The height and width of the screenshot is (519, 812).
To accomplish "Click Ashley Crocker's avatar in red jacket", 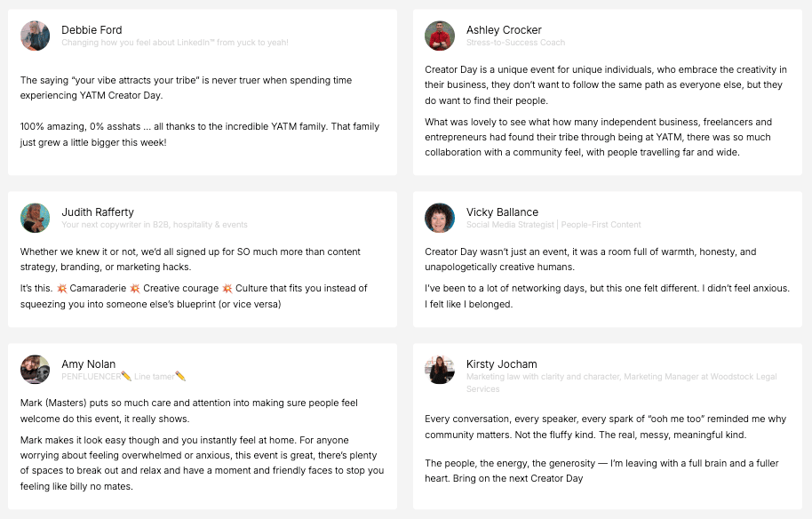I will 440,36.
